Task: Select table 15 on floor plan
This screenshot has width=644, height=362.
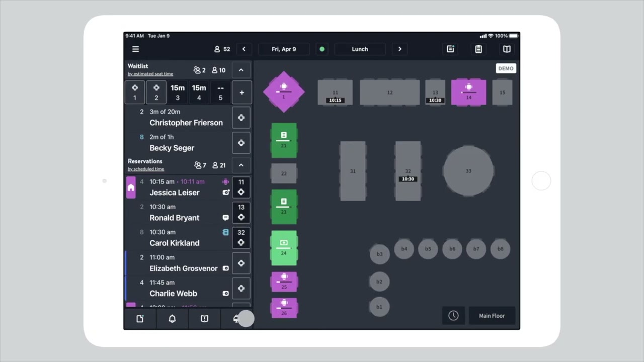Action: pyautogui.click(x=502, y=93)
